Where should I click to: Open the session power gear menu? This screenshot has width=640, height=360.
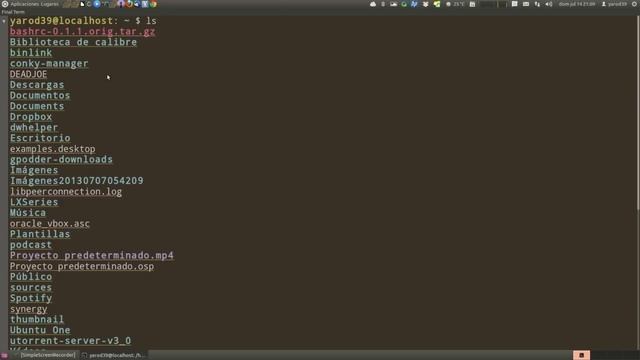pyautogui.click(x=634, y=4)
